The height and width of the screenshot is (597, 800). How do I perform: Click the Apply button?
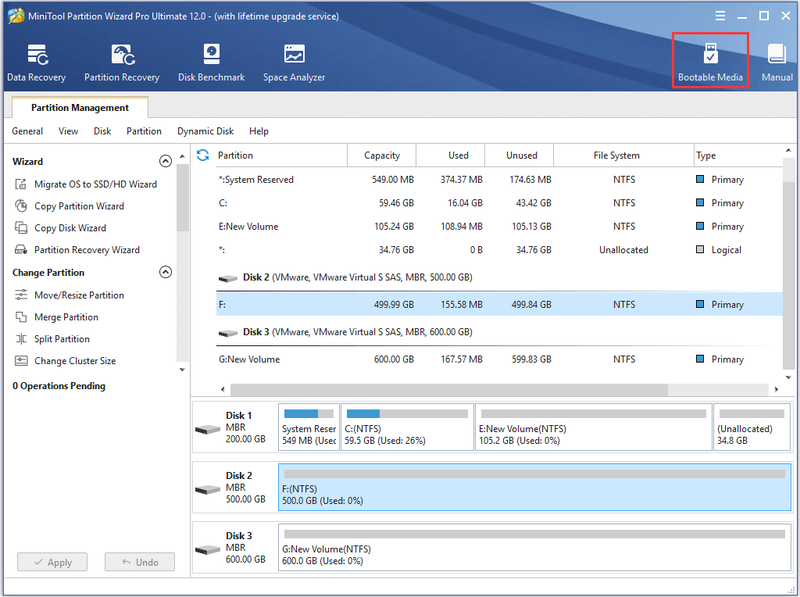[x=53, y=562]
